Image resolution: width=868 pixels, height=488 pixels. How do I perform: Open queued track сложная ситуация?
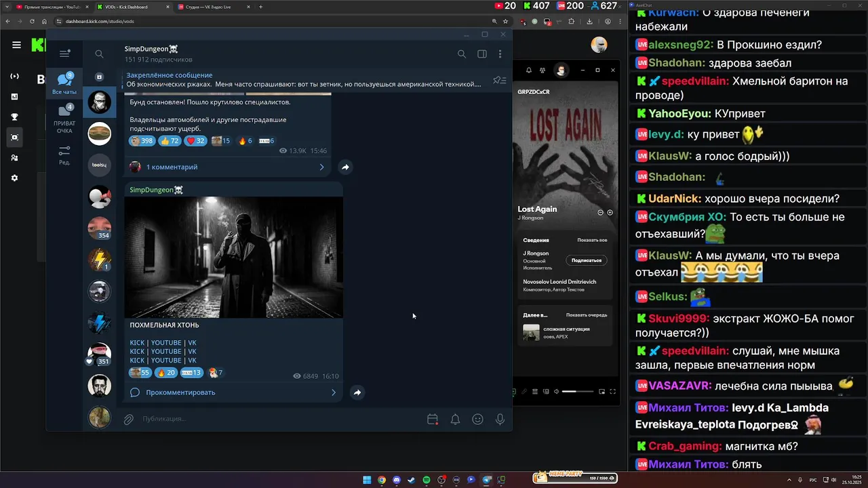click(x=565, y=332)
